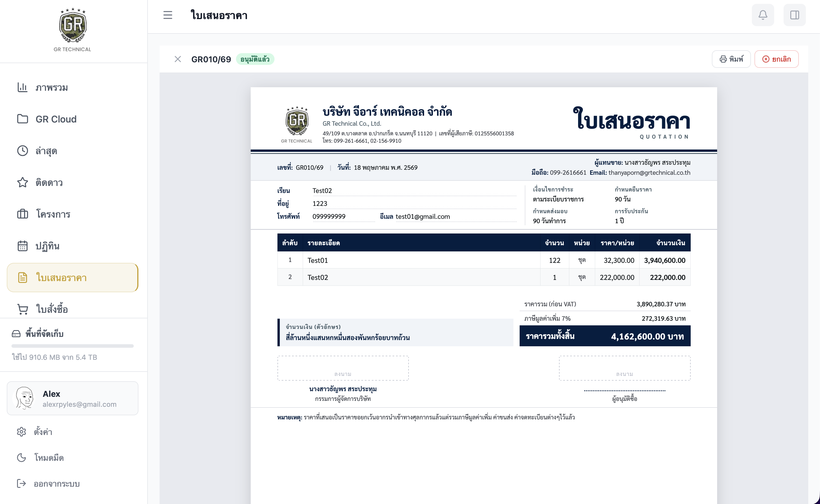820x504 pixels.
Task: Open the ปฏิทิน calendar menu item
Action: click(72, 246)
